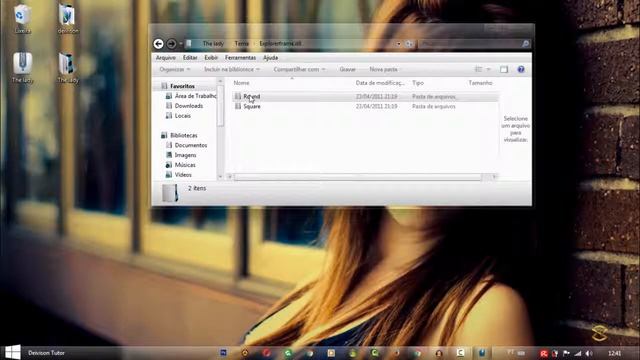This screenshot has height=360, width=640.
Task: Click the horizontal scrollbar right arrow
Action: (x=494, y=177)
